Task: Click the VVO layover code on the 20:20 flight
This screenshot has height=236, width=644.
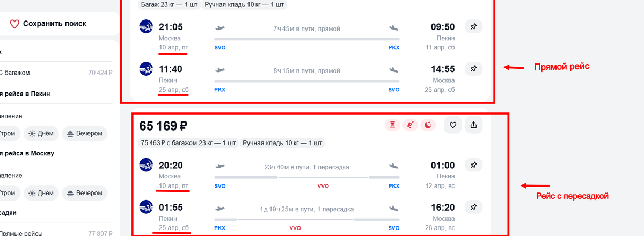Action: [x=324, y=186]
